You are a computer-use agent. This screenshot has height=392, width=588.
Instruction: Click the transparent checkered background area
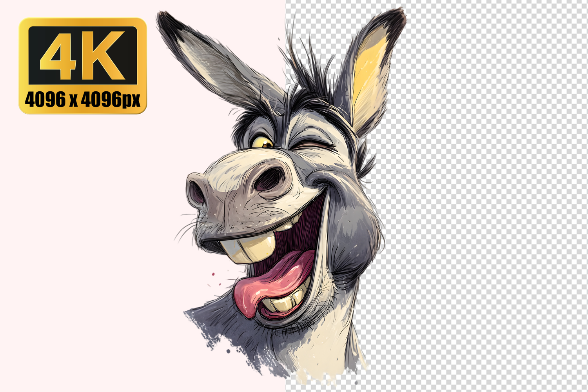click(x=490, y=196)
